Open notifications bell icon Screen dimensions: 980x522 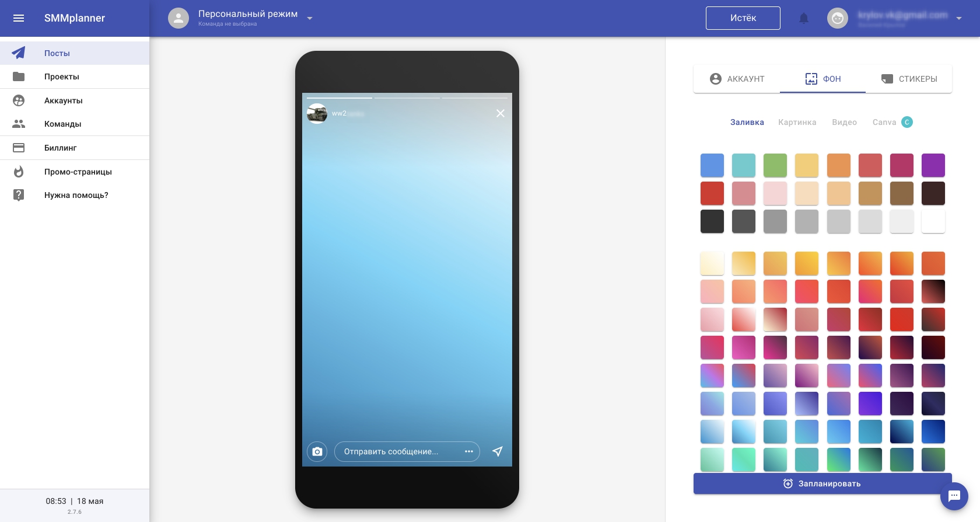tap(804, 18)
